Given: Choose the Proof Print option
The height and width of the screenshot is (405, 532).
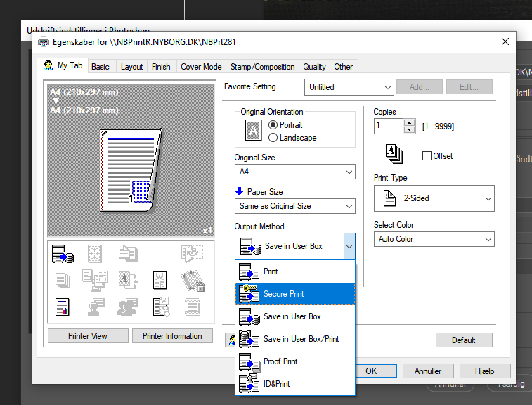Looking at the screenshot, I should pos(280,361).
